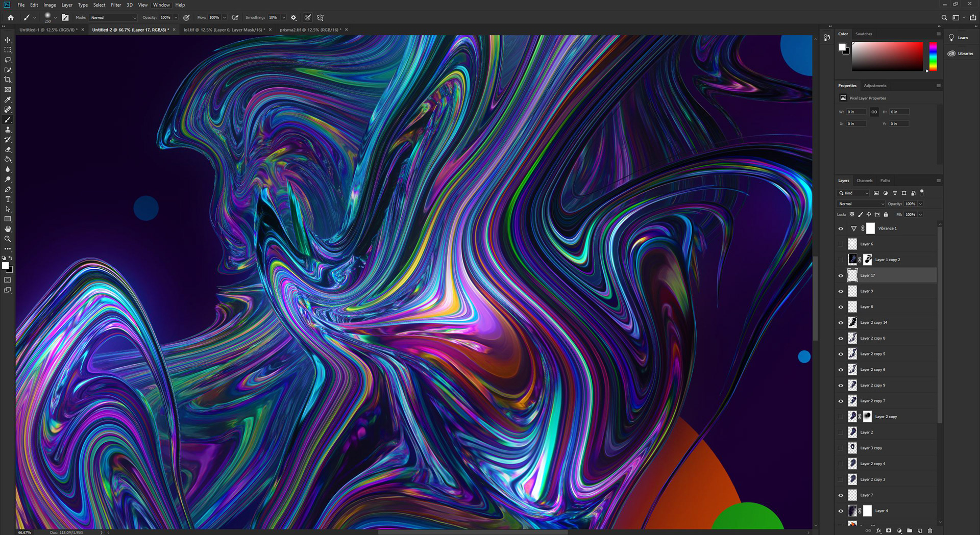Create a new layer
980x535 pixels.
point(920,530)
